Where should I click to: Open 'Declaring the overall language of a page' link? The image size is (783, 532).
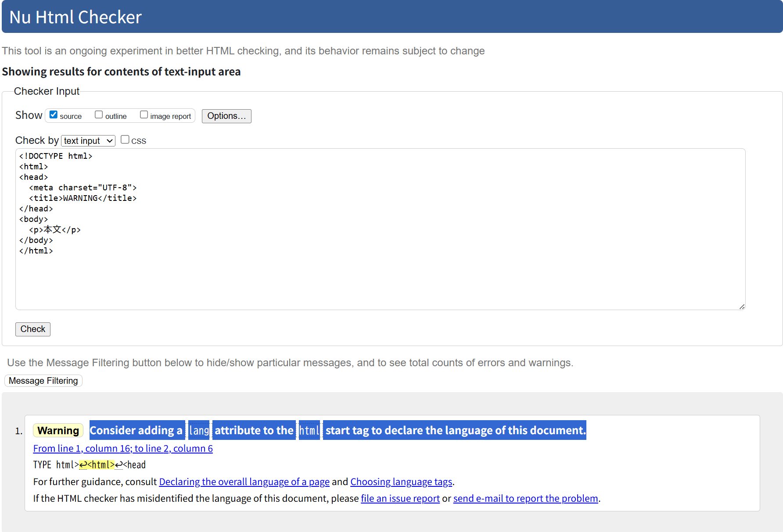coord(244,482)
